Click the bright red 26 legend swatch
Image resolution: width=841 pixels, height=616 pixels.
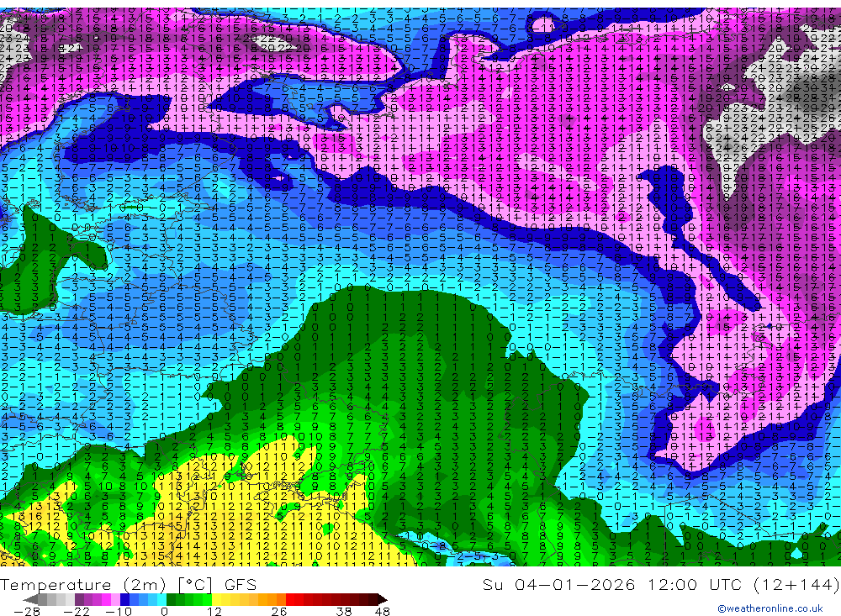290,599
